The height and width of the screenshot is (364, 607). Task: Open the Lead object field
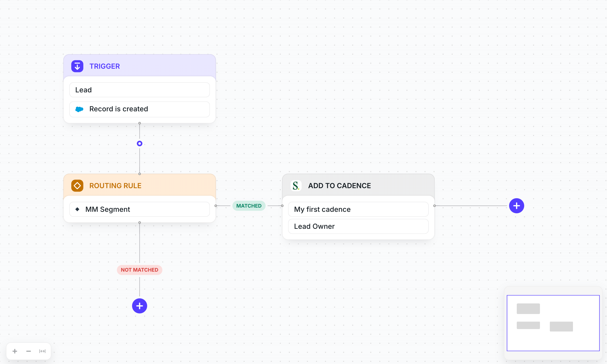140,90
